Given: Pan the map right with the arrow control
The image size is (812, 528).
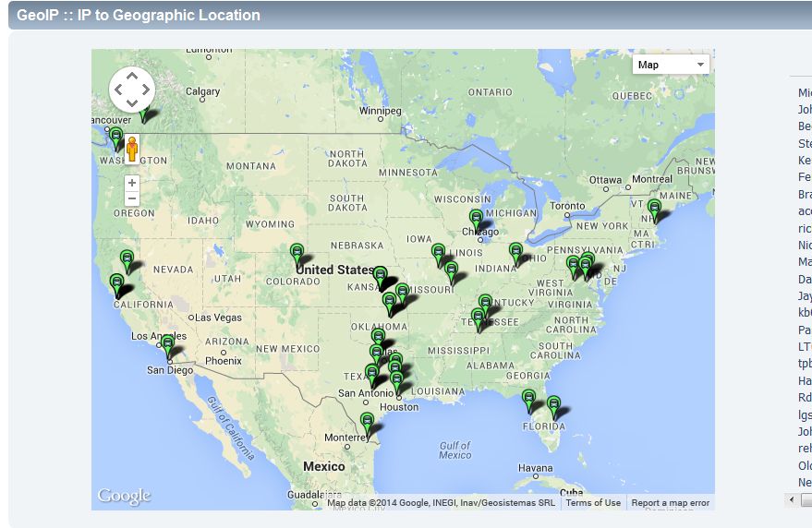Looking at the screenshot, I should (x=146, y=90).
